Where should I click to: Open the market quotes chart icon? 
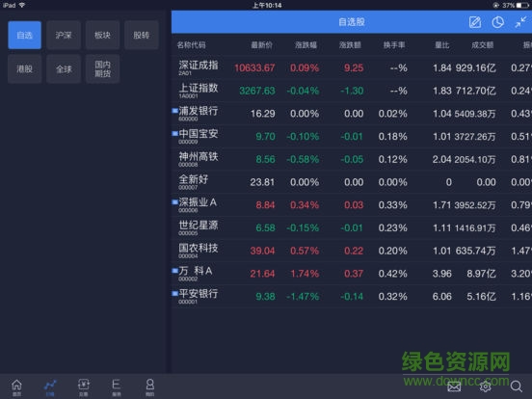tap(50, 387)
